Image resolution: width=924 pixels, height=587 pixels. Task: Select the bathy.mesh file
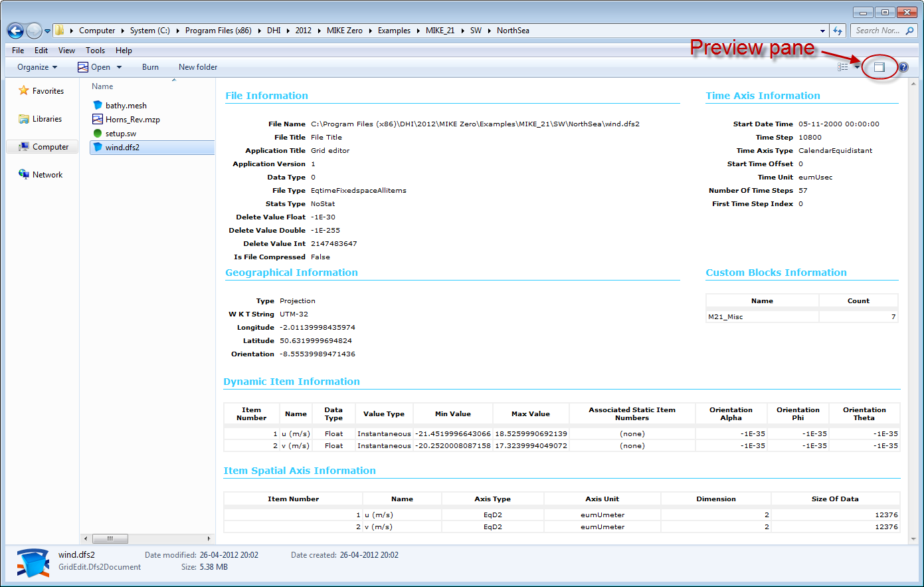pyautogui.click(x=126, y=106)
